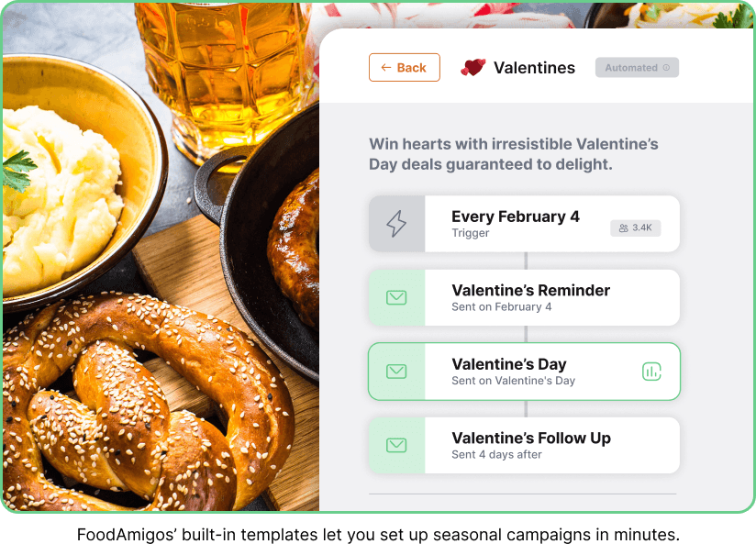Viewport: 756px width, 544px height.
Task: Select the Valentine's Reminder email step
Action: point(524,297)
